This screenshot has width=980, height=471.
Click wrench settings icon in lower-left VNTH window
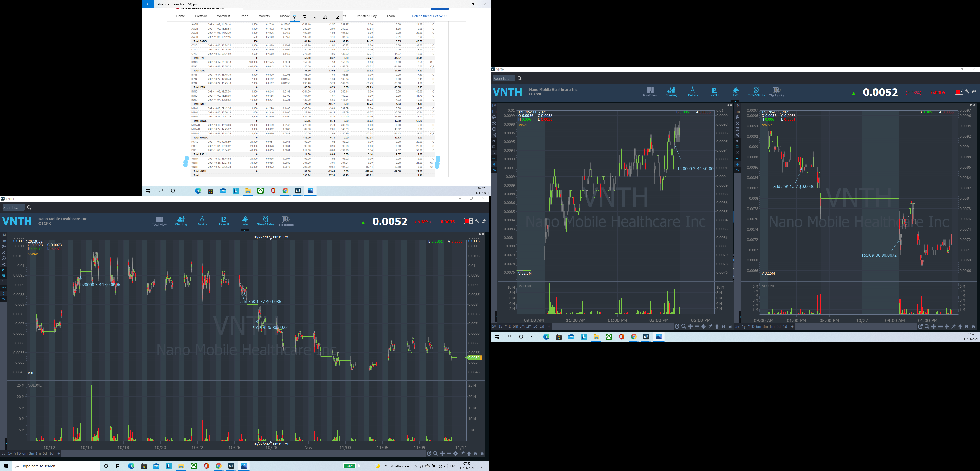(x=477, y=221)
